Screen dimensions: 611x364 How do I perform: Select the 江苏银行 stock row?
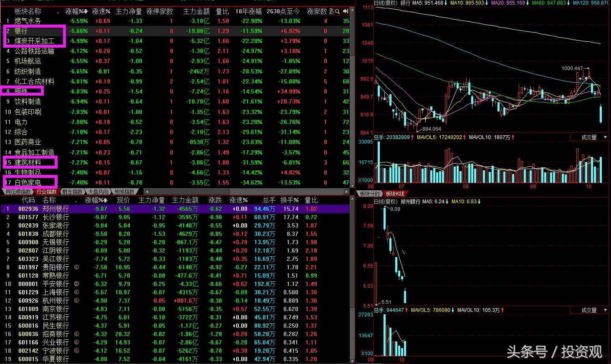point(175,317)
